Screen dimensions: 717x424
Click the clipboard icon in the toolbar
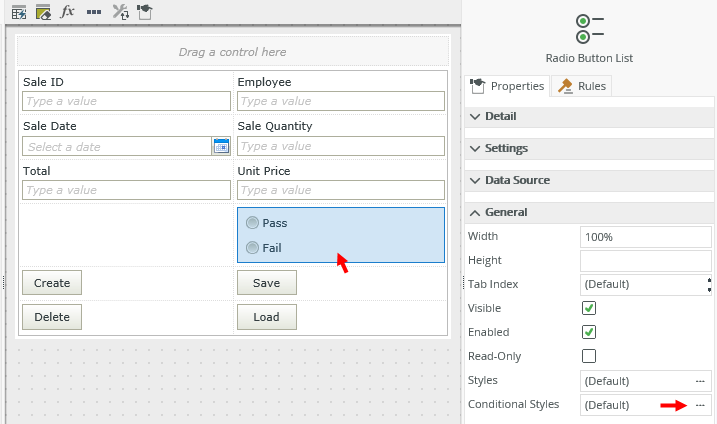(145, 12)
